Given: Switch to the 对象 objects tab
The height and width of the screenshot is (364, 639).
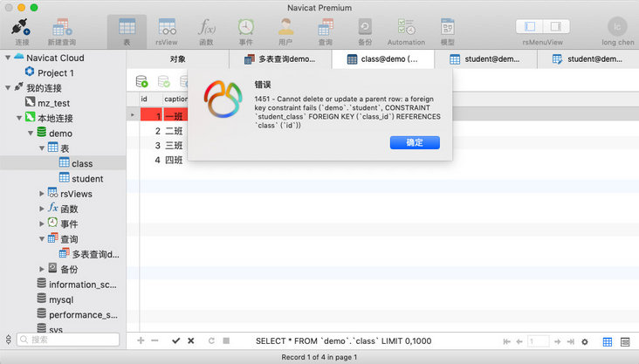Looking at the screenshot, I should pyautogui.click(x=178, y=59).
